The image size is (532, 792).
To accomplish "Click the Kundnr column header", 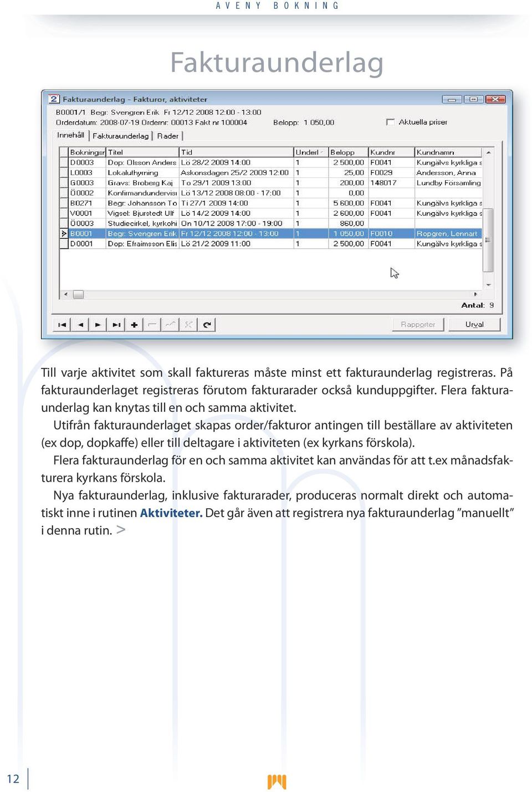I will (391, 152).
